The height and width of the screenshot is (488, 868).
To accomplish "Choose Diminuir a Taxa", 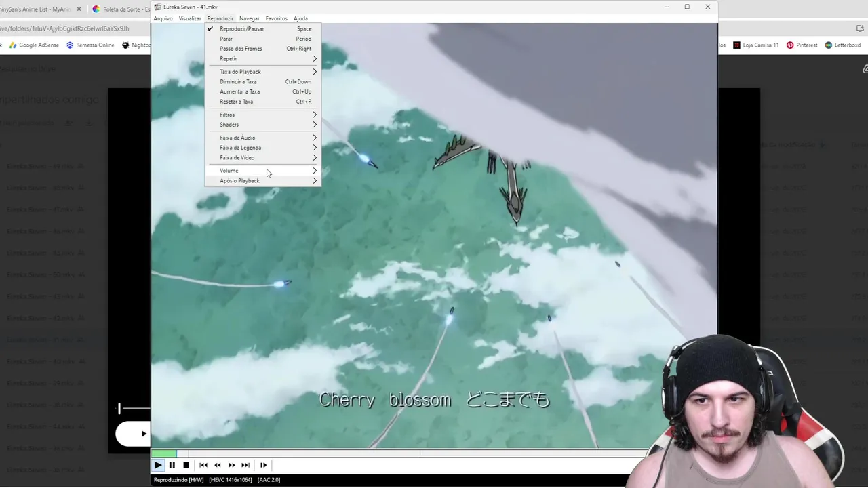I will 263,82.
